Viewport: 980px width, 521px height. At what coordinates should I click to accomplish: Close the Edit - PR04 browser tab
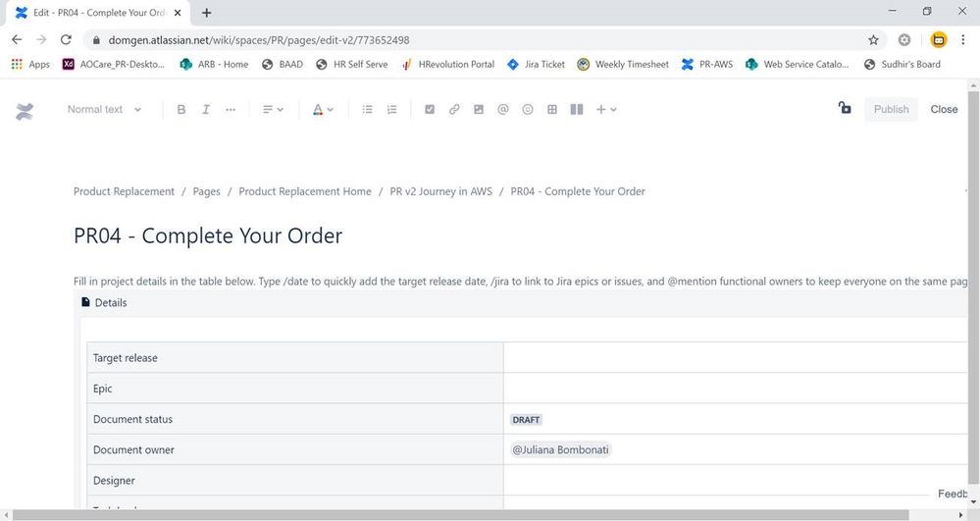pyautogui.click(x=178, y=13)
